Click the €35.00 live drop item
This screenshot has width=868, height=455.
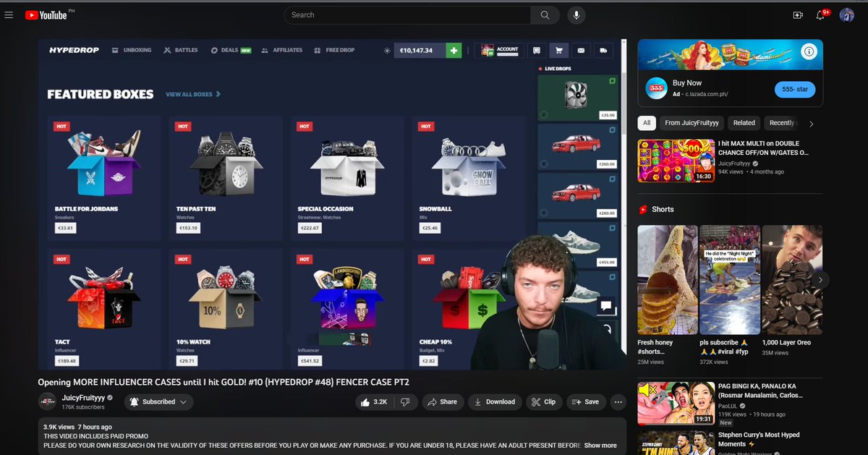(578, 98)
